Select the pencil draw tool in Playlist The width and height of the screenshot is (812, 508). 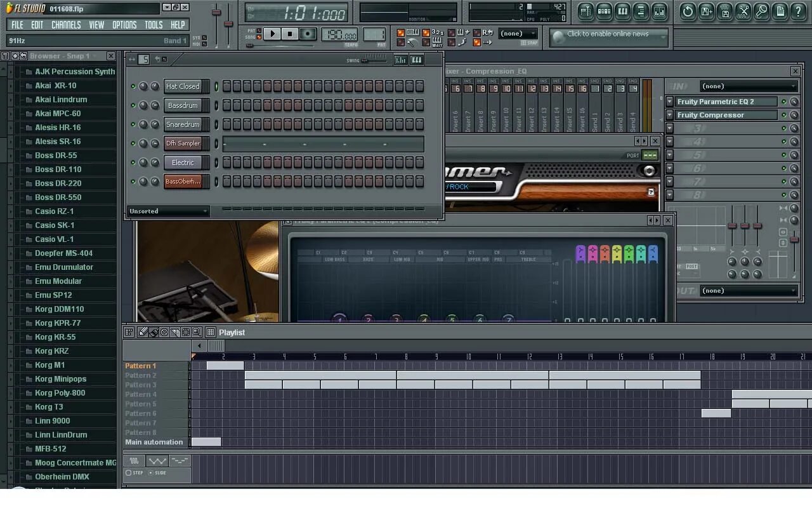pos(143,332)
